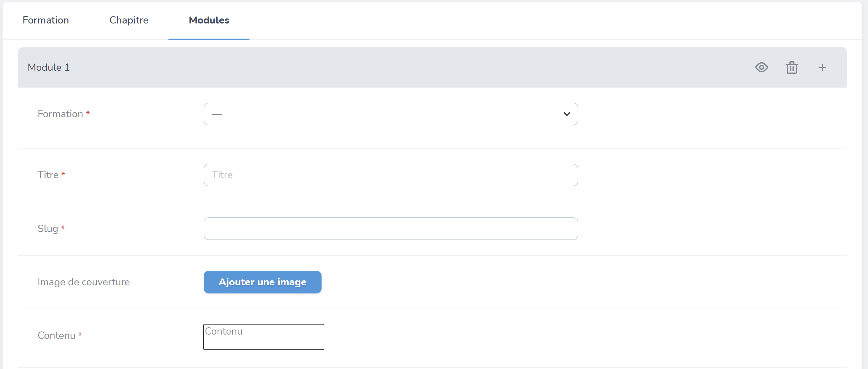The width and height of the screenshot is (868, 369).
Task: Open the Formation dropdown
Action: 390,114
